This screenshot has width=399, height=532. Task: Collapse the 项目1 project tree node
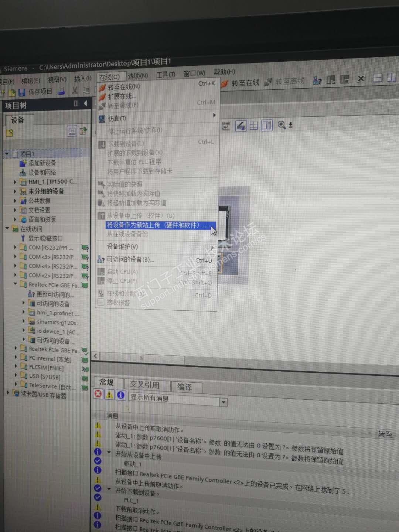(x=7, y=153)
